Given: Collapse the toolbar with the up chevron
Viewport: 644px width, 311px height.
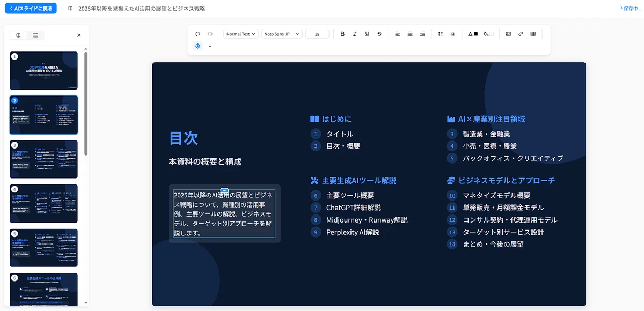Looking at the screenshot, I should click(x=210, y=46).
